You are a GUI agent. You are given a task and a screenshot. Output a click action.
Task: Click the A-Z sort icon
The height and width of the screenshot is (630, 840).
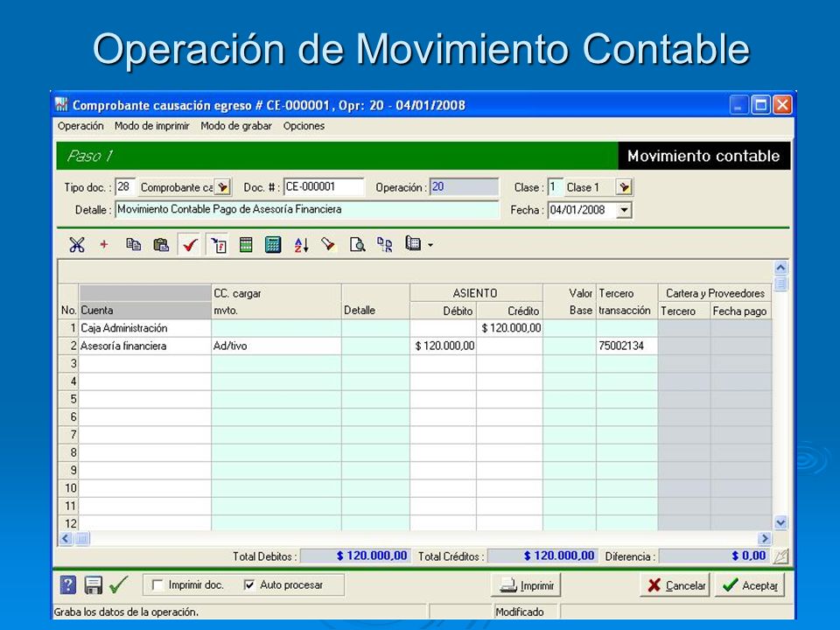pos(302,245)
